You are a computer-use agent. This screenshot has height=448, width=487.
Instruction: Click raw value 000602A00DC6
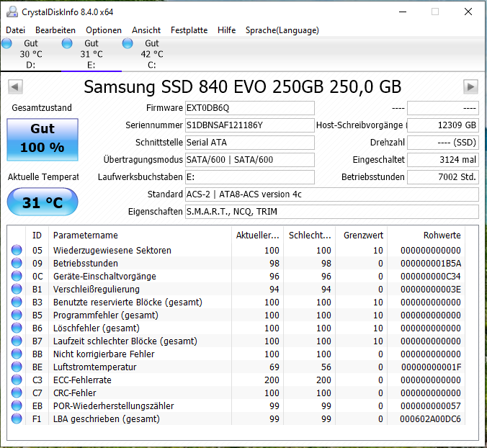(431, 418)
